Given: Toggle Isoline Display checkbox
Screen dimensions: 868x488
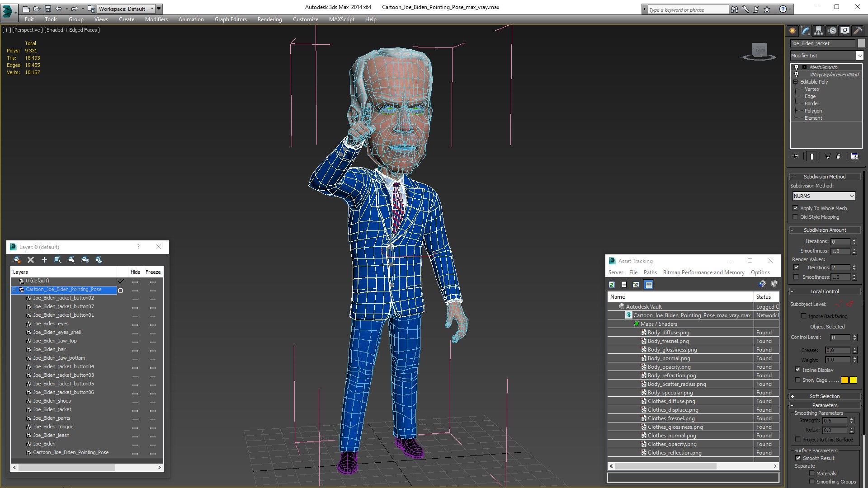Looking at the screenshot, I should point(798,370).
